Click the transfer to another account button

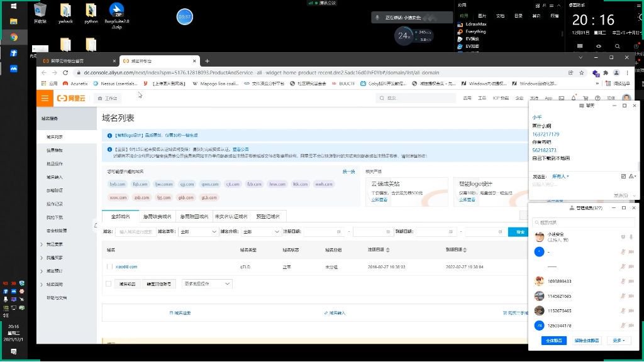point(158,283)
